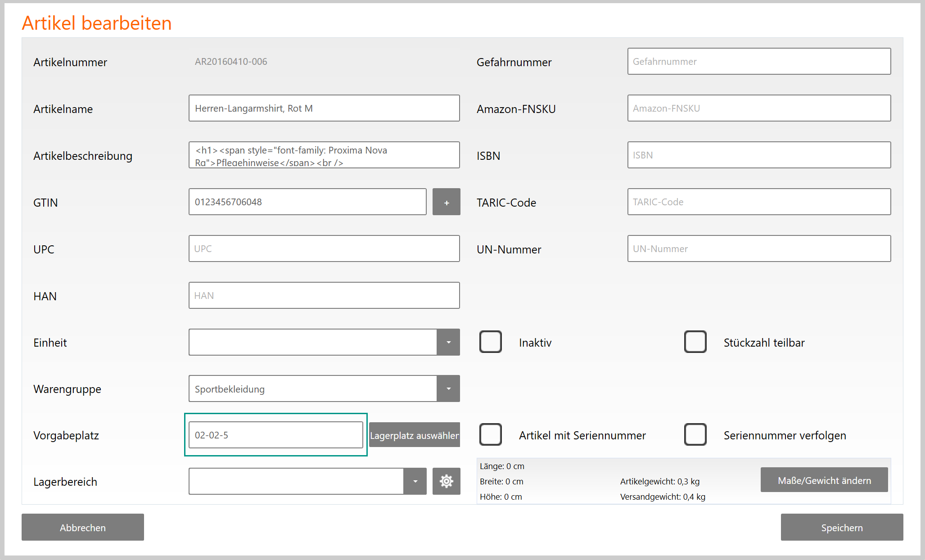
Task: Check Artikel mit Seriennummer box
Action: pos(490,435)
